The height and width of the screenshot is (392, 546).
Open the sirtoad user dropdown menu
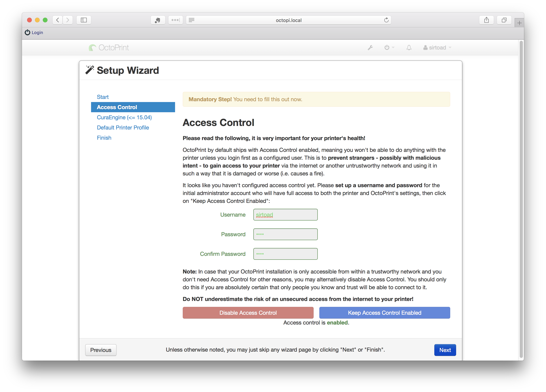[437, 48]
